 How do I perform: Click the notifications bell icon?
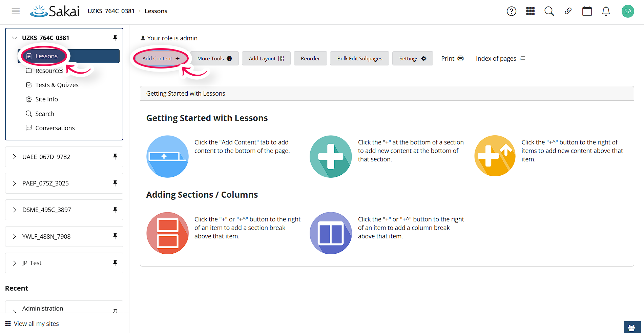(x=606, y=11)
